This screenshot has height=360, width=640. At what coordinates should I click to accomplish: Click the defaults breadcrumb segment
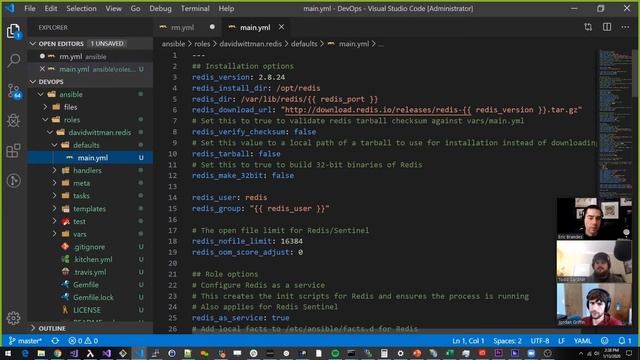coord(304,44)
